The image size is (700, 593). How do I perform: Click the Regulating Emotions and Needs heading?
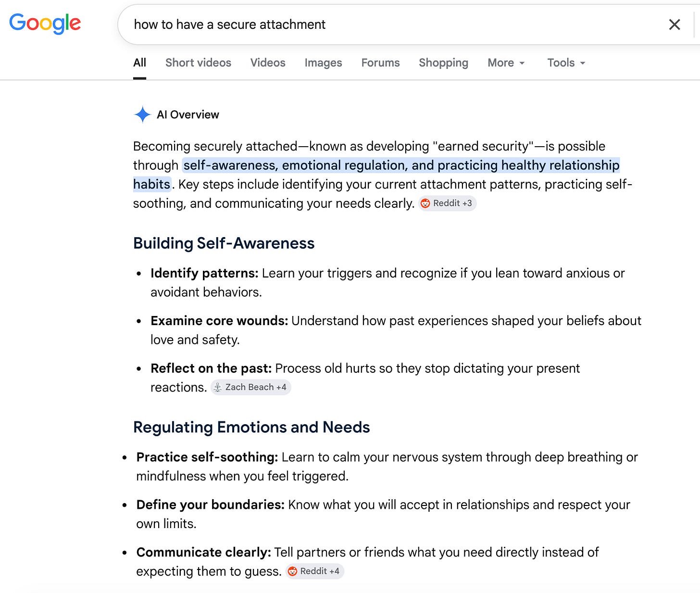coord(251,428)
